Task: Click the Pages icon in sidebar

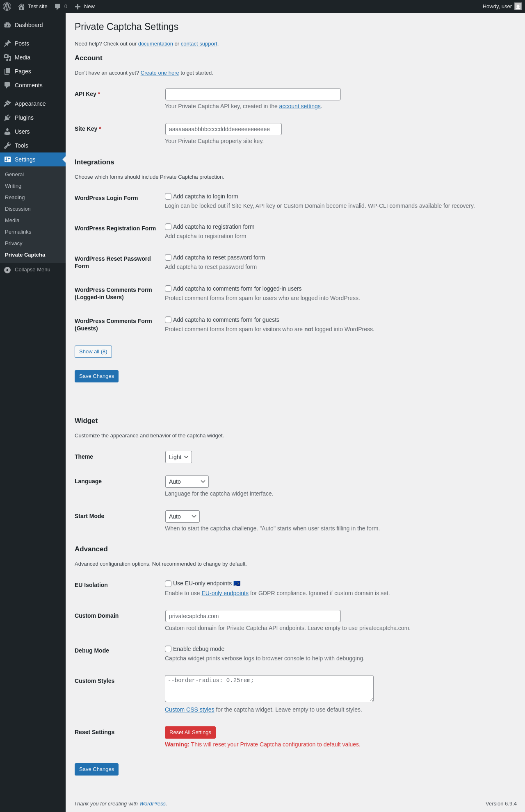Action: [x=7, y=71]
